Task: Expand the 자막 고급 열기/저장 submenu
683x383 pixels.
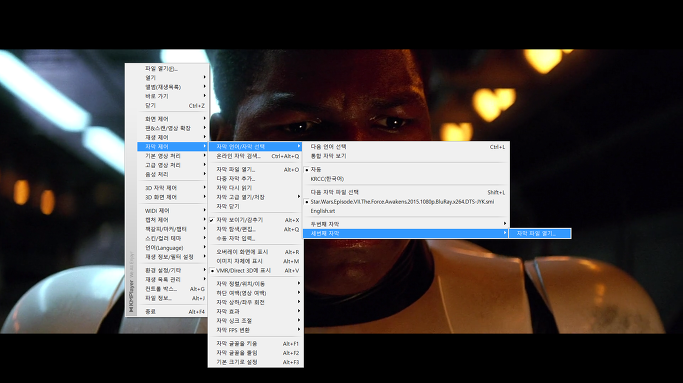Action: tap(256, 197)
